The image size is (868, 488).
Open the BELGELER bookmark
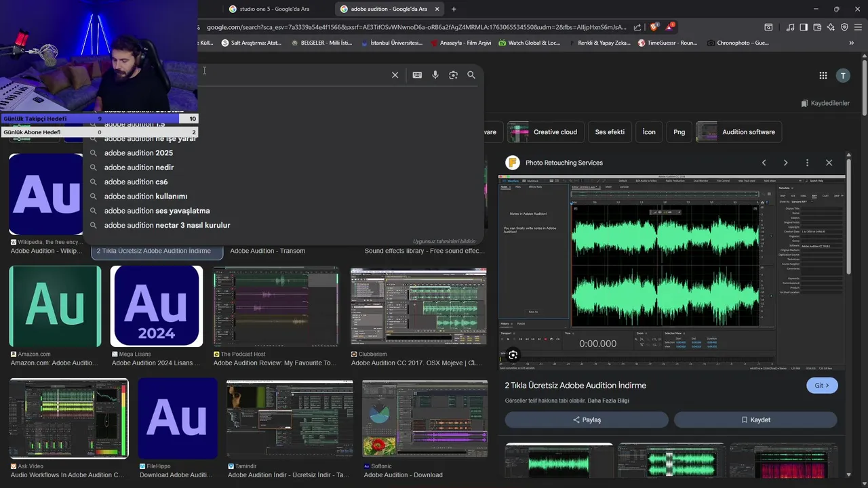point(321,43)
